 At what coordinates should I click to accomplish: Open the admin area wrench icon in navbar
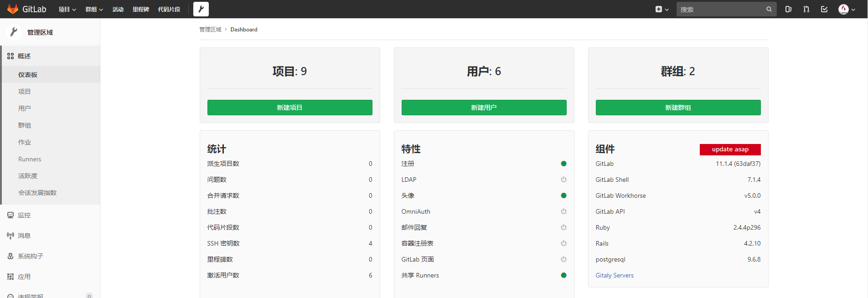point(201,9)
